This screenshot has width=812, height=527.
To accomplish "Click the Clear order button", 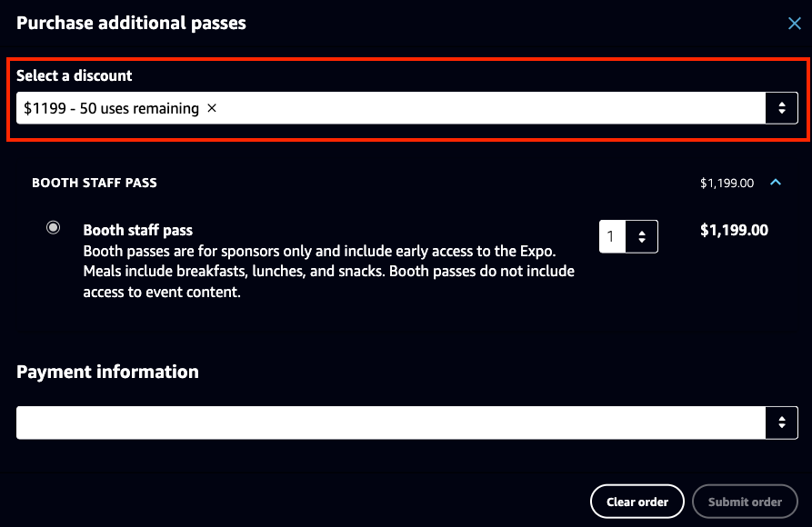I will point(637,502).
